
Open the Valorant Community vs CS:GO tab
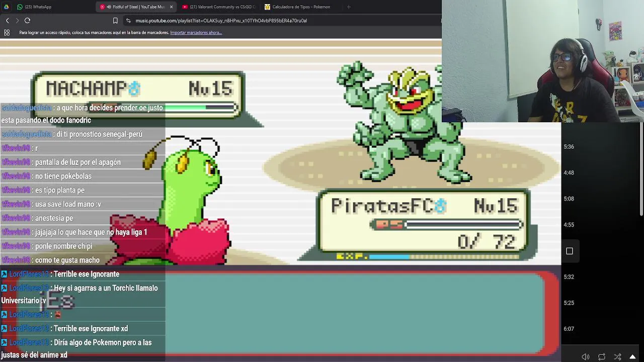(218, 7)
